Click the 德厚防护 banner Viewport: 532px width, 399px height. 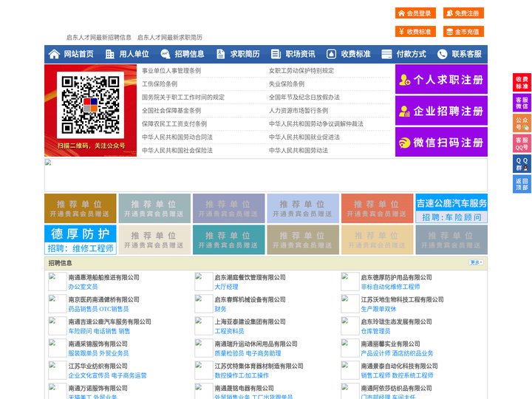pyautogui.click(x=81, y=239)
